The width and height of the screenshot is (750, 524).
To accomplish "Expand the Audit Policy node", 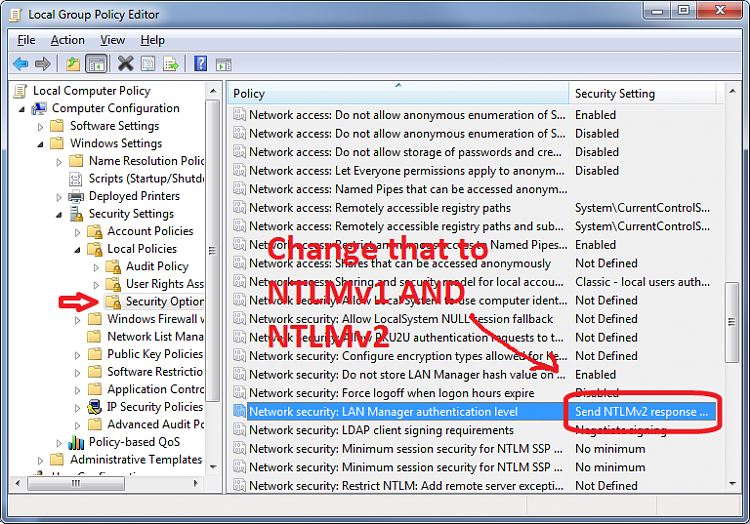I will click(x=96, y=267).
